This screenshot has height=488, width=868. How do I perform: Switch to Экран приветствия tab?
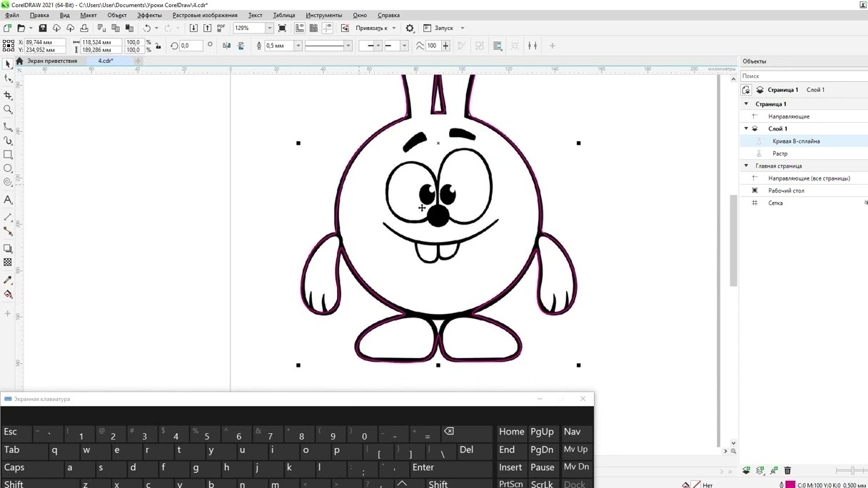tap(52, 61)
